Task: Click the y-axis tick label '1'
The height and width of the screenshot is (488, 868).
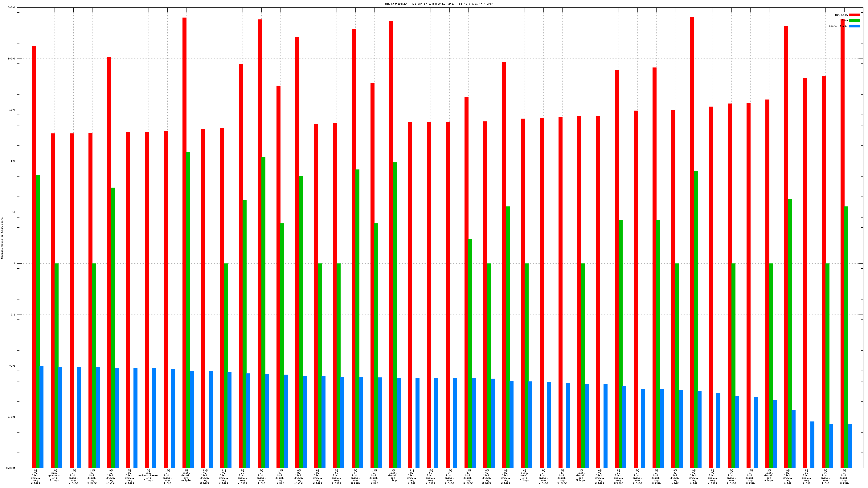Action: click(14, 263)
